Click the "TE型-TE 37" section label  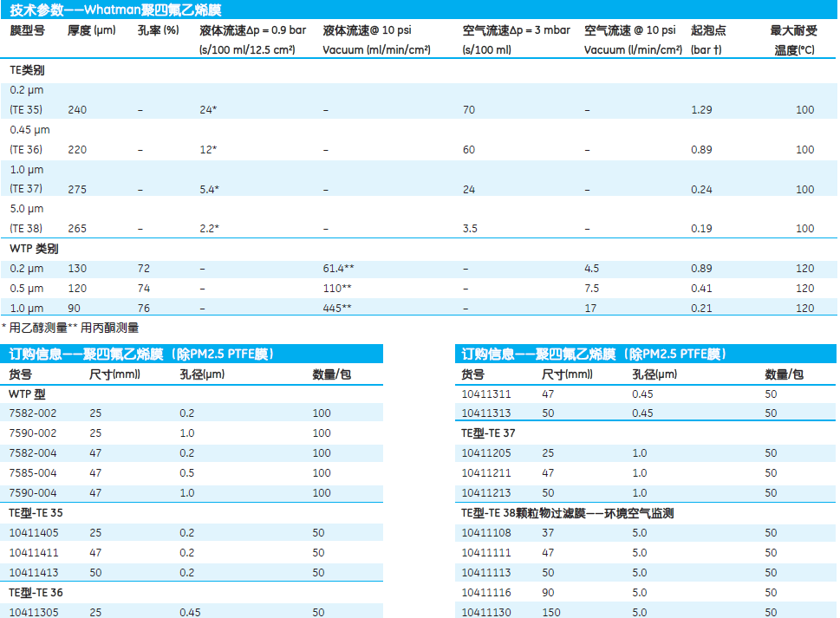click(x=489, y=433)
